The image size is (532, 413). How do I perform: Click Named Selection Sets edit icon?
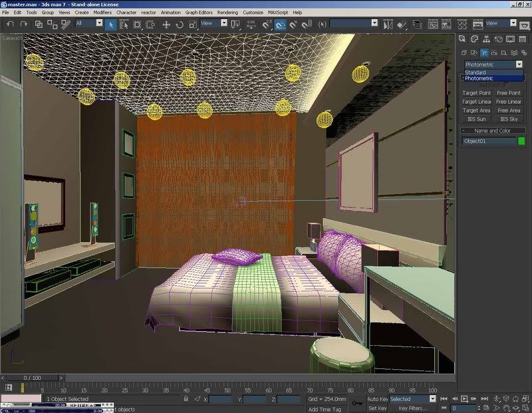[323, 25]
